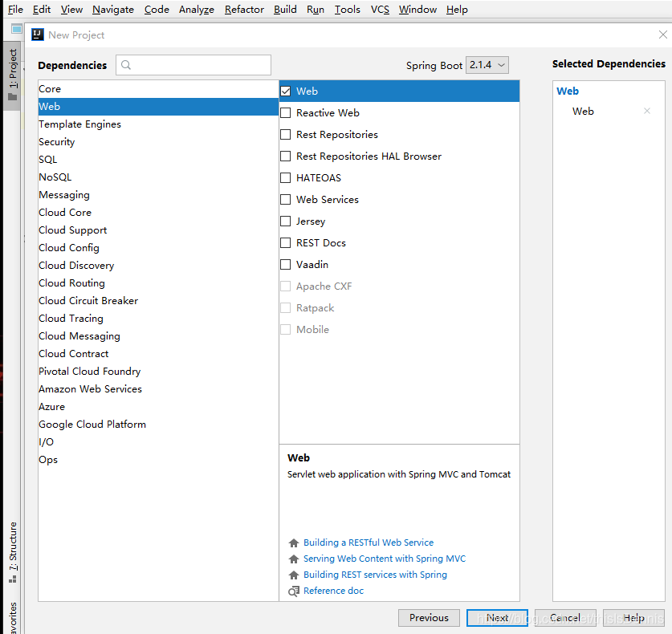Select the SQL category
The height and width of the screenshot is (634, 672).
point(158,160)
